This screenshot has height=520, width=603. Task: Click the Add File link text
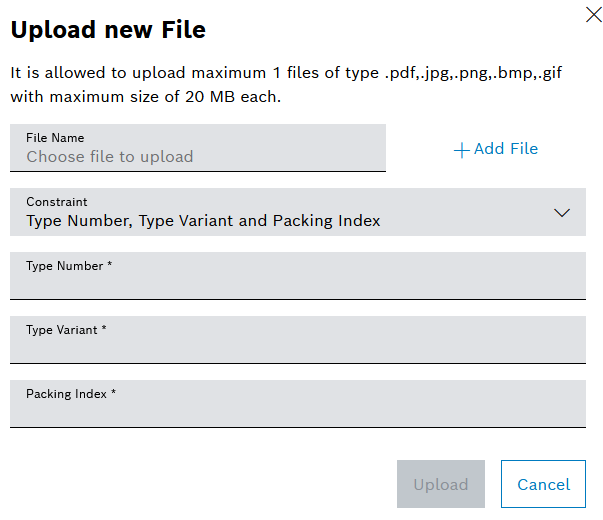505,149
